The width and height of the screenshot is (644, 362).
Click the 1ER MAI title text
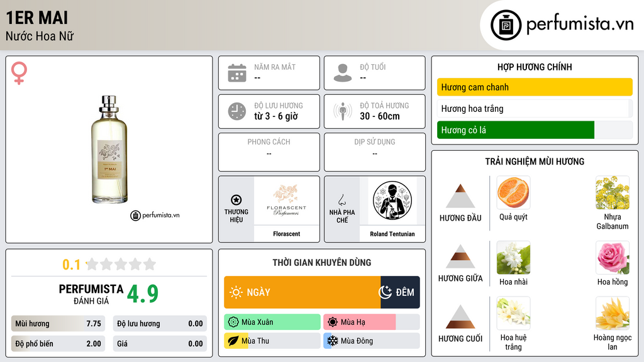point(37,18)
